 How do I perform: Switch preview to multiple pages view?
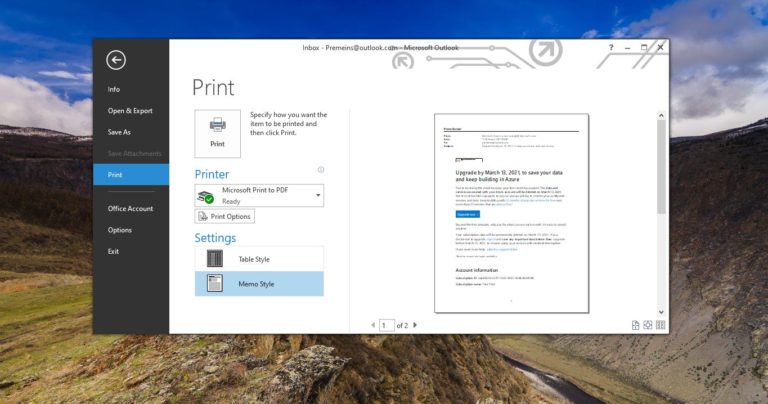[x=660, y=325]
